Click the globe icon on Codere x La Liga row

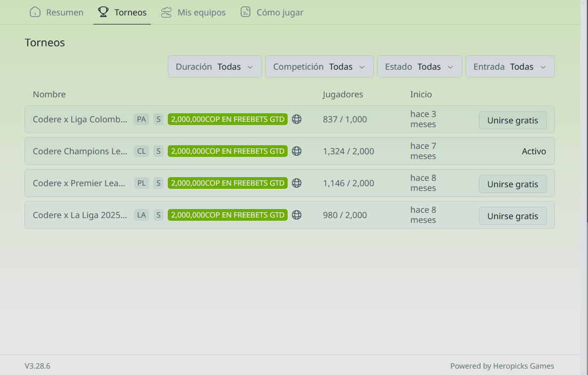click(x=297, y=214)
